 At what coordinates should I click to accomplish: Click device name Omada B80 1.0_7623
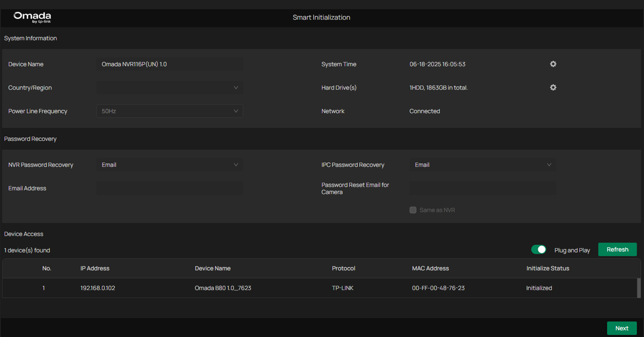click(223, 288)
